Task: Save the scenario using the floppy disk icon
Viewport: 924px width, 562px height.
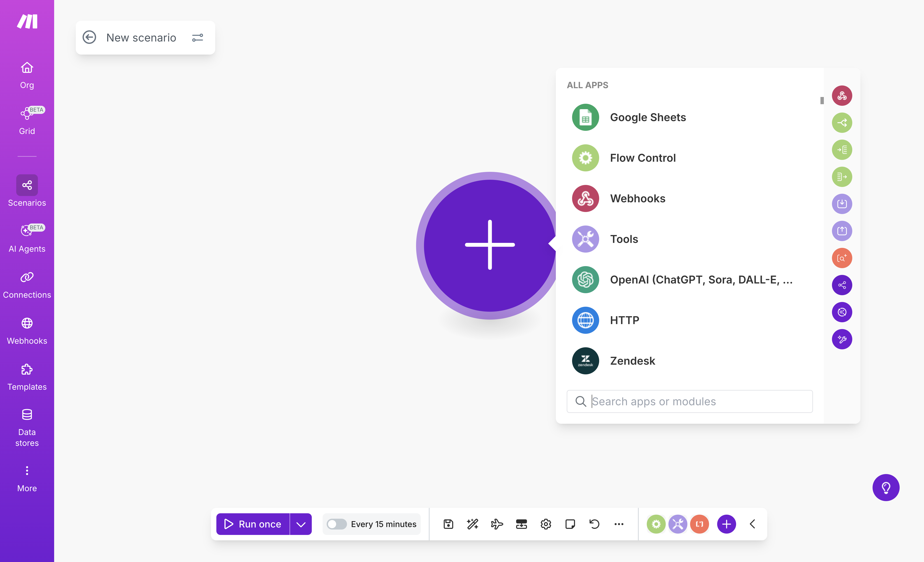Action: tap(448, 524)
